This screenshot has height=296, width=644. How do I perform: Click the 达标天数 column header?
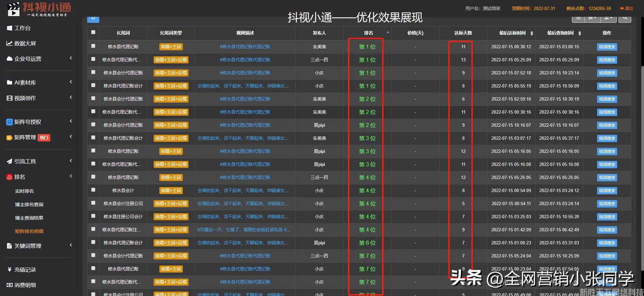point(463,33)
